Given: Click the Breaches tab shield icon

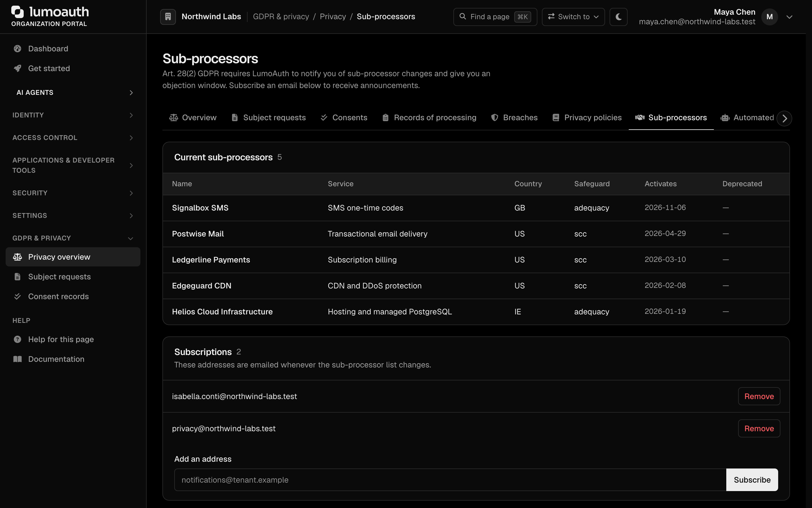Looking at the screenshot, I should tap(494, 118).
